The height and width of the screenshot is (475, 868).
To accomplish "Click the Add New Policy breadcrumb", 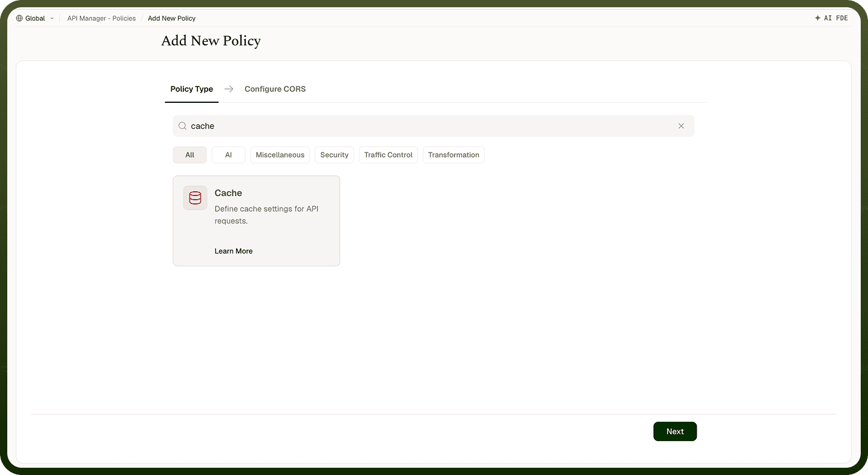I will click(172, 18).
